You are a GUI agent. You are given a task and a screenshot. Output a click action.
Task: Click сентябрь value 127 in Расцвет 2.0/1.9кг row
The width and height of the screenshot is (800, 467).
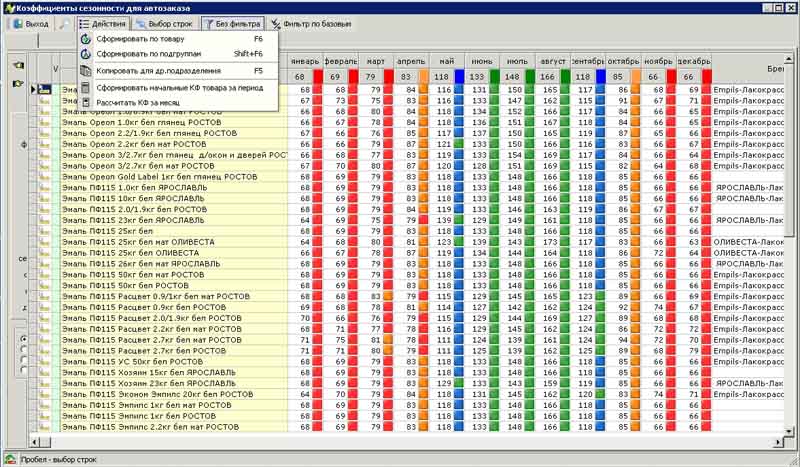[585, 318]
